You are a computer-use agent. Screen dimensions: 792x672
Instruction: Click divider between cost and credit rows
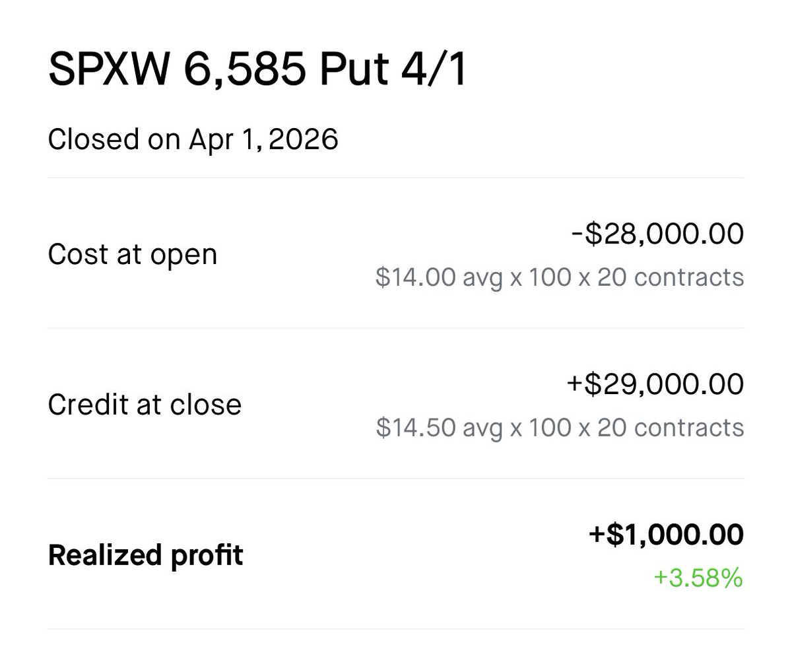[396, 328]
